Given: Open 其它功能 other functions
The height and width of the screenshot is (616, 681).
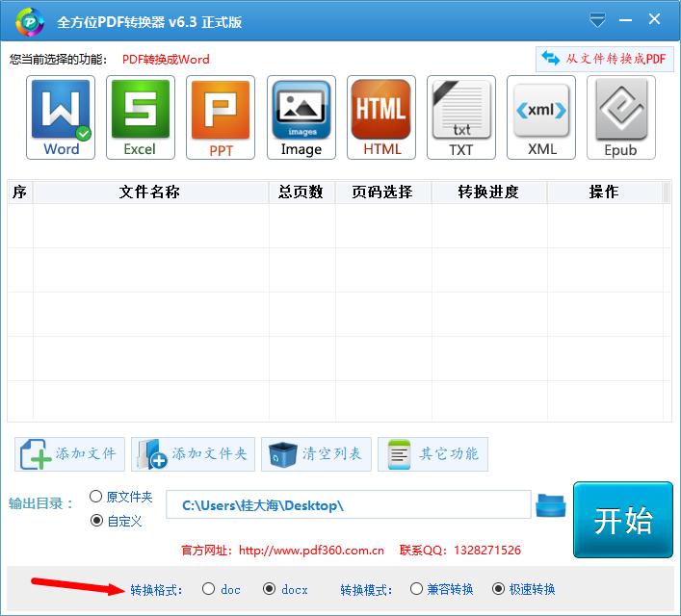Looking at the screenshot, I should point(433,454).
